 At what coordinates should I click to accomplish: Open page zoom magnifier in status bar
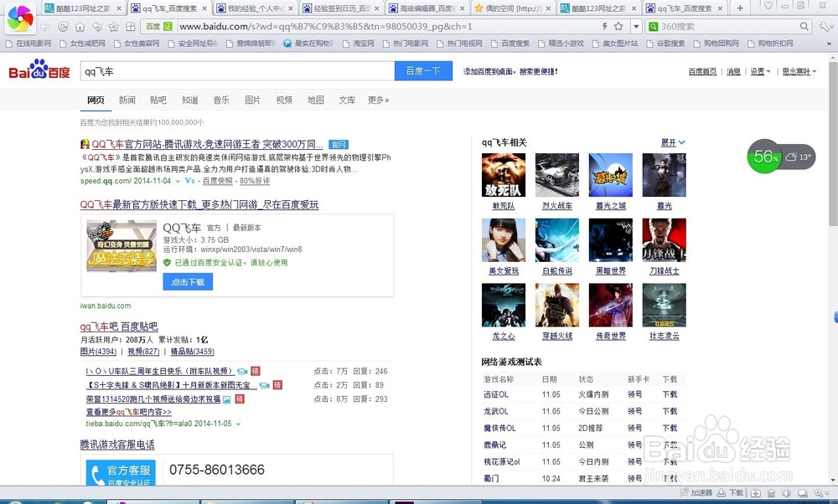tap(818, 493)
